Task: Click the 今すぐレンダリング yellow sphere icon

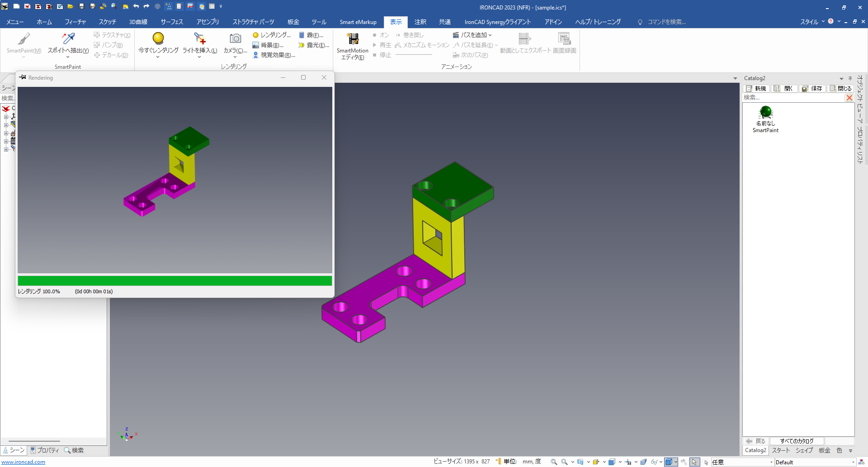Action: (158, 38)
